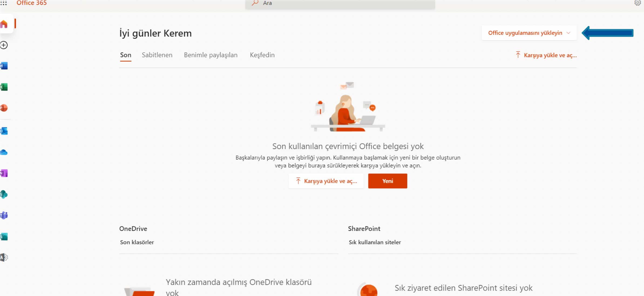This screenshot has width=644, height=296.
Task: Open Admin center icon in sidebar
Action: click(x=4, y=257)
